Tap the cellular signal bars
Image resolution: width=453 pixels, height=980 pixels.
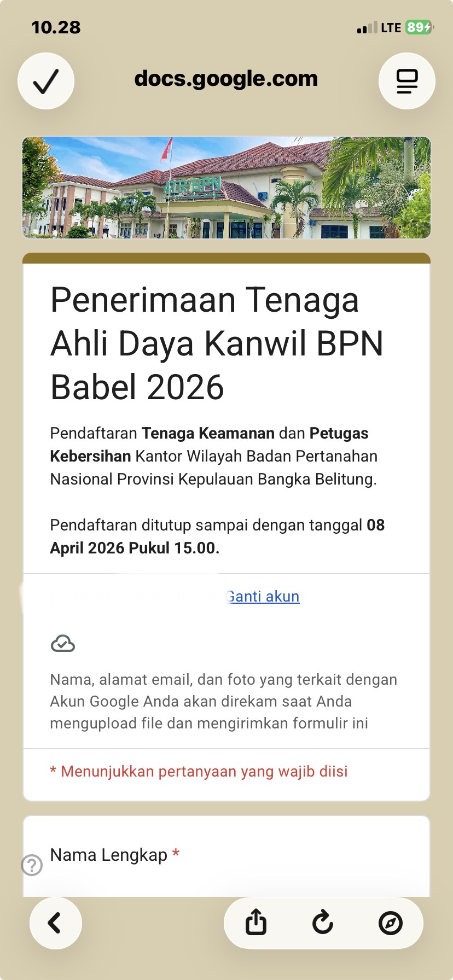tap(367, 28)
